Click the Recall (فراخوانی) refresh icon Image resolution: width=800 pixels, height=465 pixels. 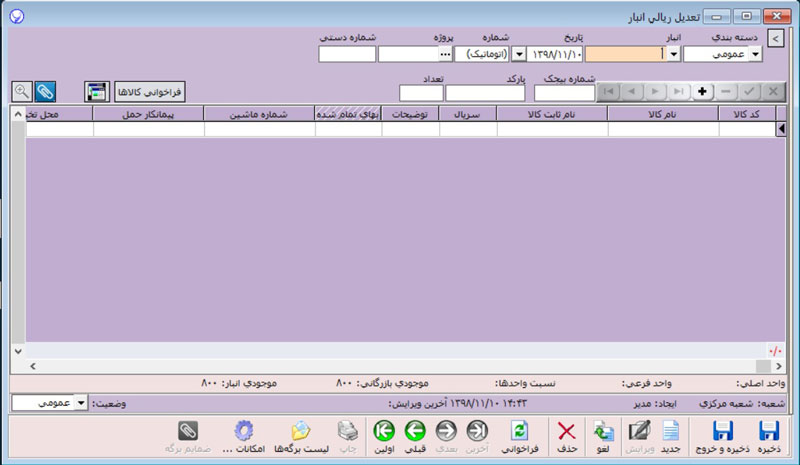pyautogui.click(x=519, y=435)
